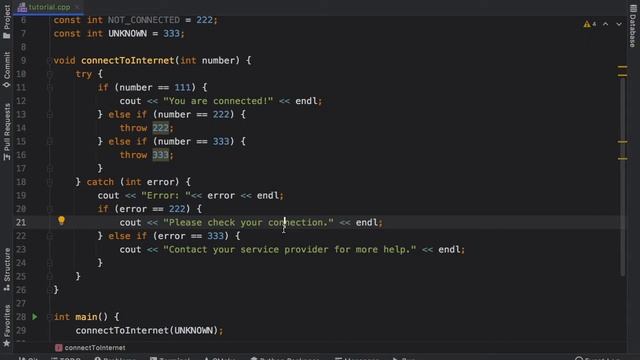Click the "You are connected!" string

[x=218, y=101]
